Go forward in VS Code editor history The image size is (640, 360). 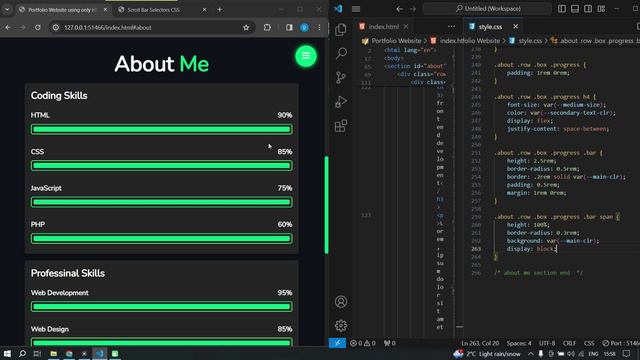[x=413, y=9]
